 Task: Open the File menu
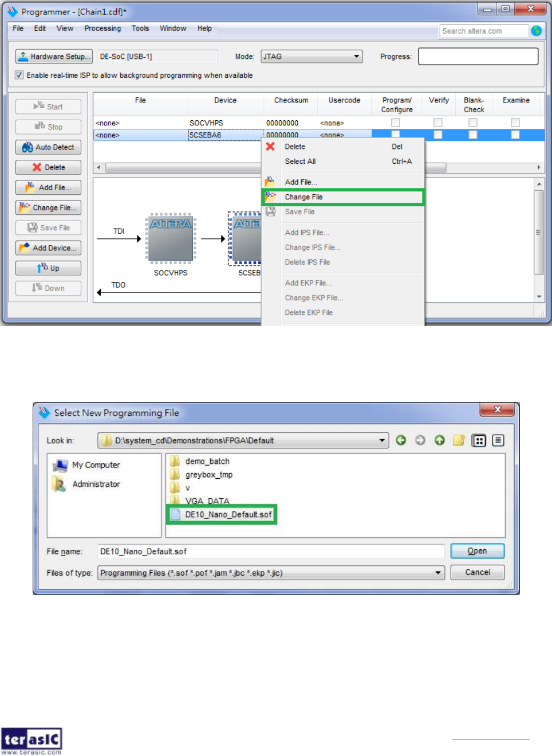click(18, 28)
